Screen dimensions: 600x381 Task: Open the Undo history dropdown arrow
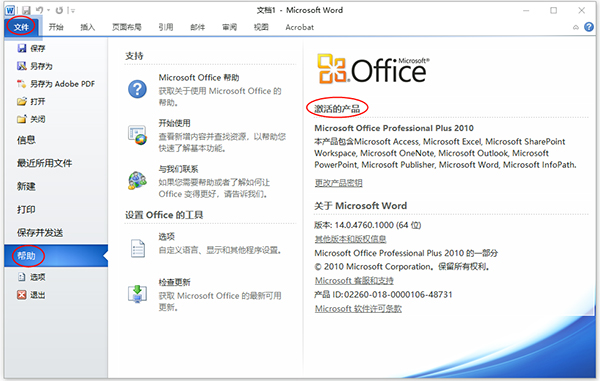(49, 10)
